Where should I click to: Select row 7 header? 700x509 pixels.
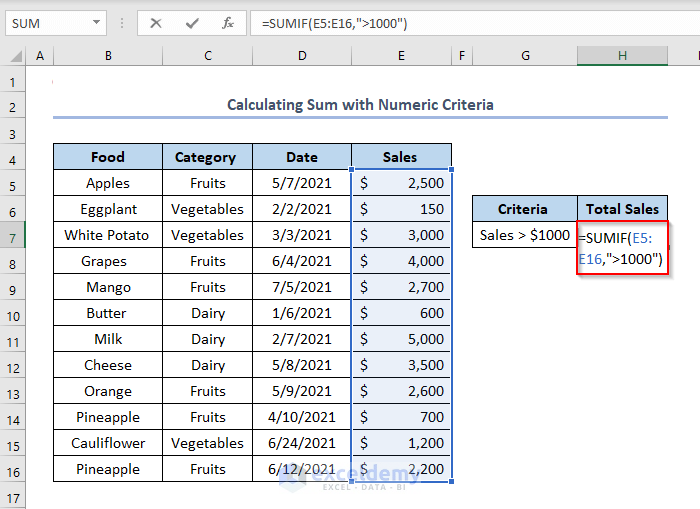[x=14, y=235]
